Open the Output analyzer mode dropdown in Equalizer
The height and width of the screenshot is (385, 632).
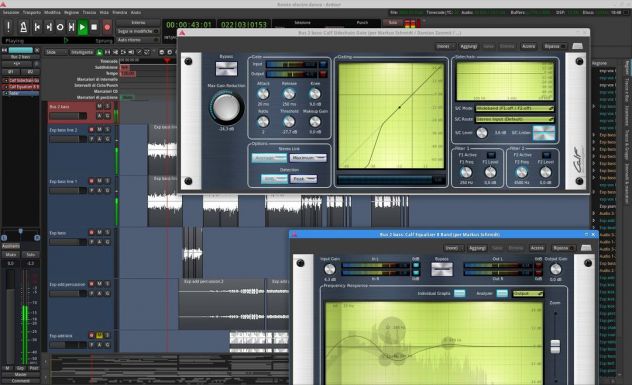point(528,293)
